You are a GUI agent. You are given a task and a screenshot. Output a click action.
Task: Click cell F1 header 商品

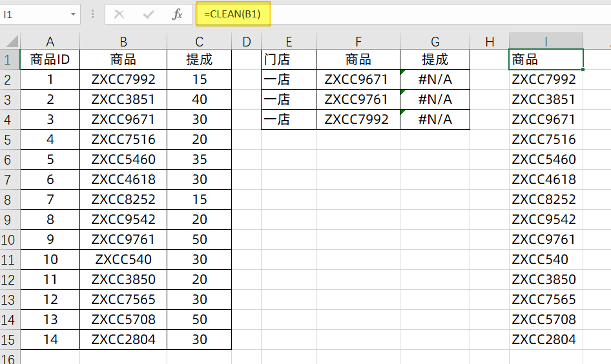(358, 59)
